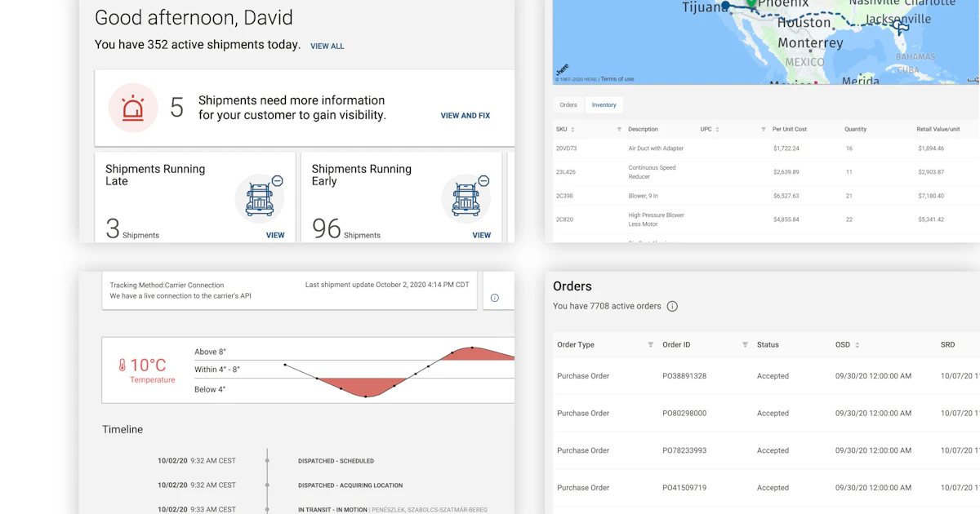The width and height of the screenshot is (980, 514).
Task: Click the flag marker near Jacksonville on map
Action: click(x=898, y=25)
